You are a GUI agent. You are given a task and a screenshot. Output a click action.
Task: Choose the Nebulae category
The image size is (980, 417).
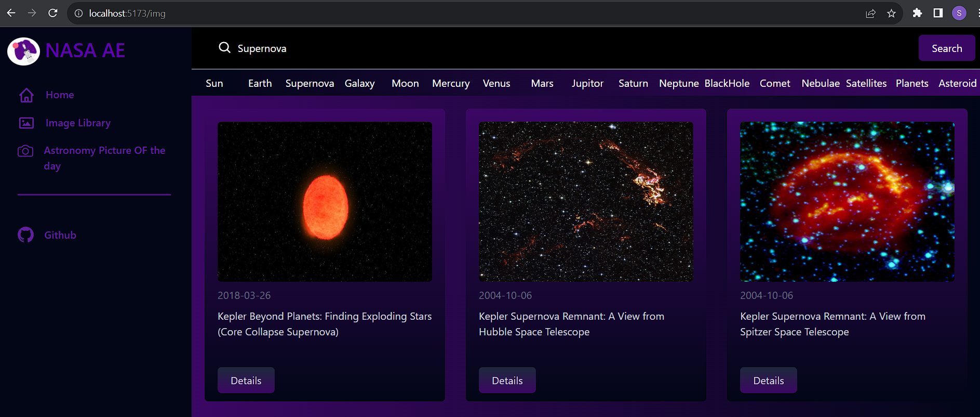point(820,83)
